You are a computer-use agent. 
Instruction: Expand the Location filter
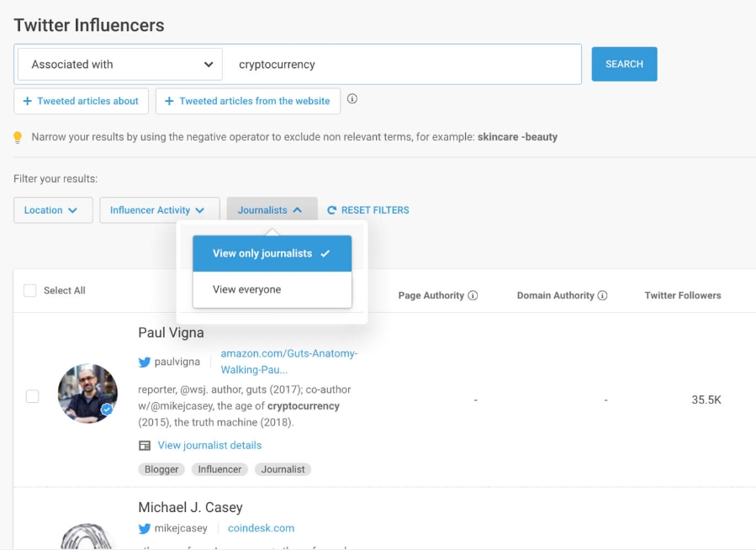pos(53,210)
